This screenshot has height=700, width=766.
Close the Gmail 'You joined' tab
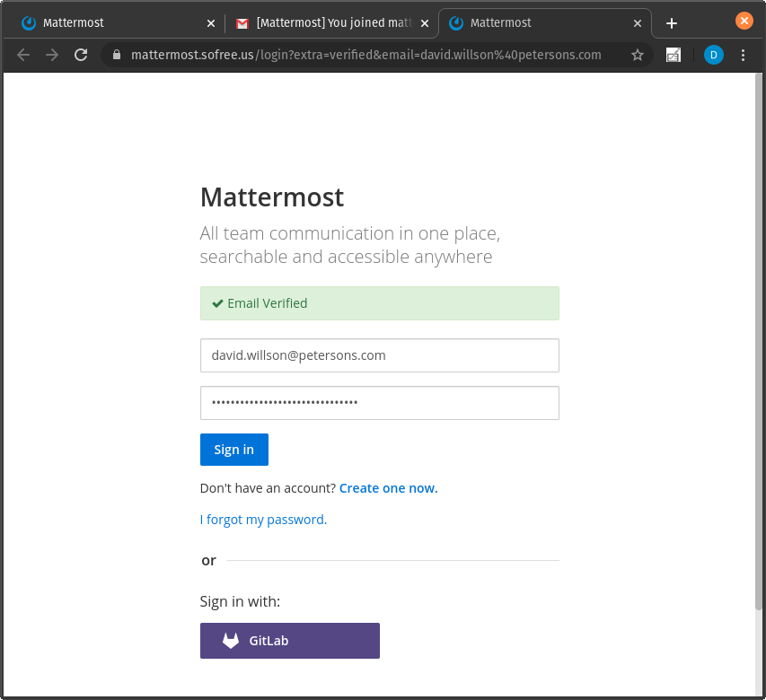(425, 23)
